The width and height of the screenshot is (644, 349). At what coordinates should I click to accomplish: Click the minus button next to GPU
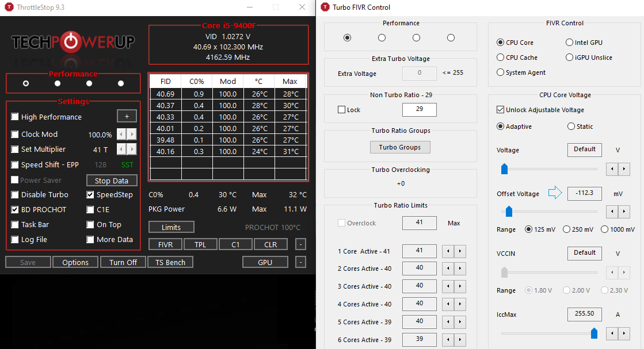click(300, 262)
